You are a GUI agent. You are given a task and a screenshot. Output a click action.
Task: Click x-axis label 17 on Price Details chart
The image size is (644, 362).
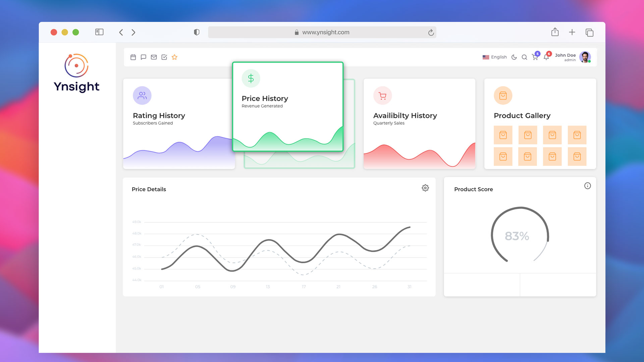[x=304, y=287]
